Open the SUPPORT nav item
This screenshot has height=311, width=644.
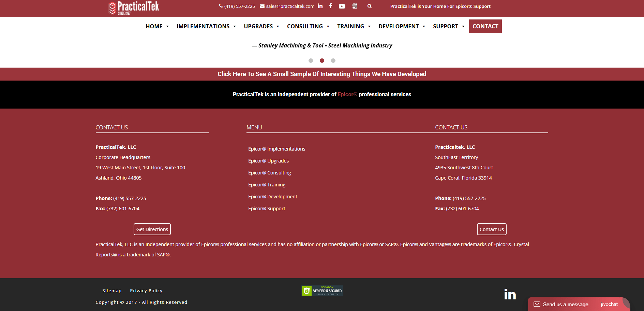[x=446, y=26]
